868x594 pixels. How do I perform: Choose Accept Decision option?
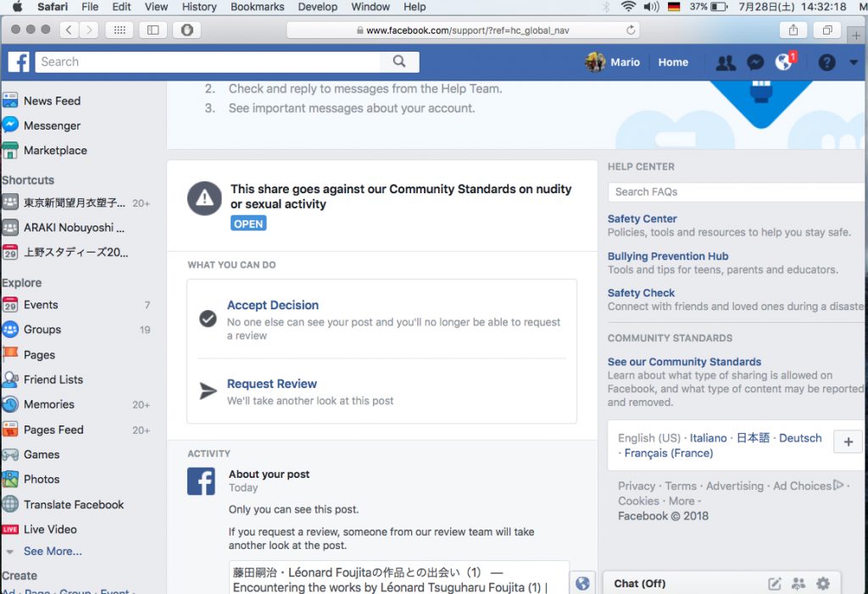click(272, 305)
